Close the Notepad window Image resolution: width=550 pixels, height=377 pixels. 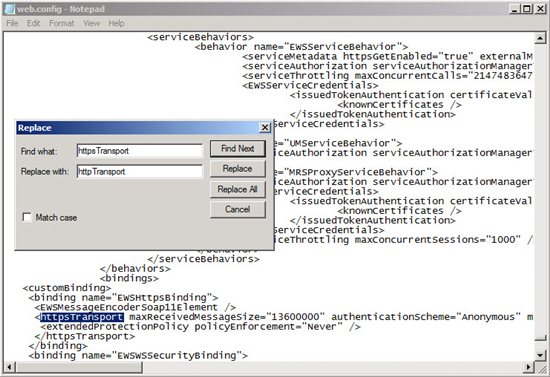(540, 9)
